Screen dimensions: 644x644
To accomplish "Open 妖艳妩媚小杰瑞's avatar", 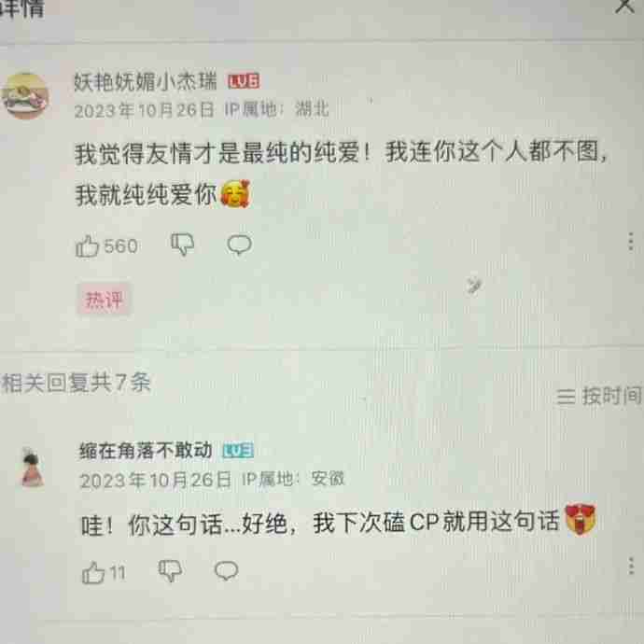I will click(25, 96).
